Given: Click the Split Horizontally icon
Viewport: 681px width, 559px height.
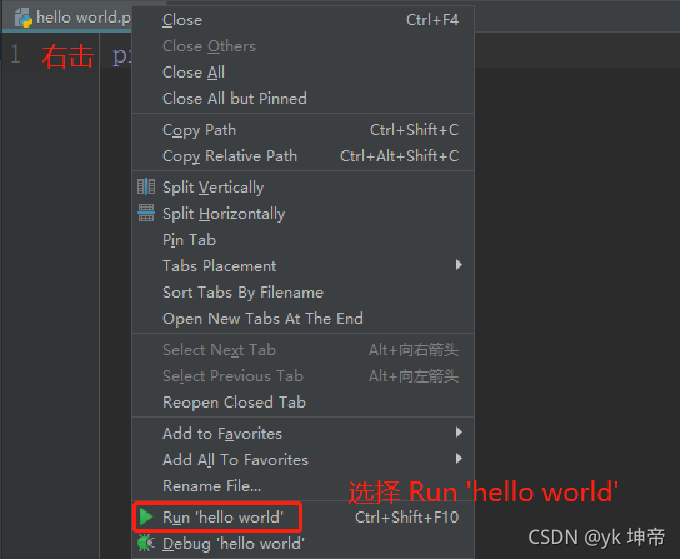Looking at the screenshot, I should click(146, 213).
